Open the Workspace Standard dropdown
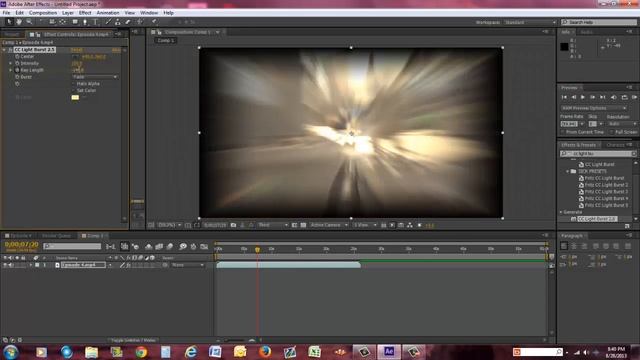Image resolution: width=640 pixels, height=360 pixels. (530, 22)
